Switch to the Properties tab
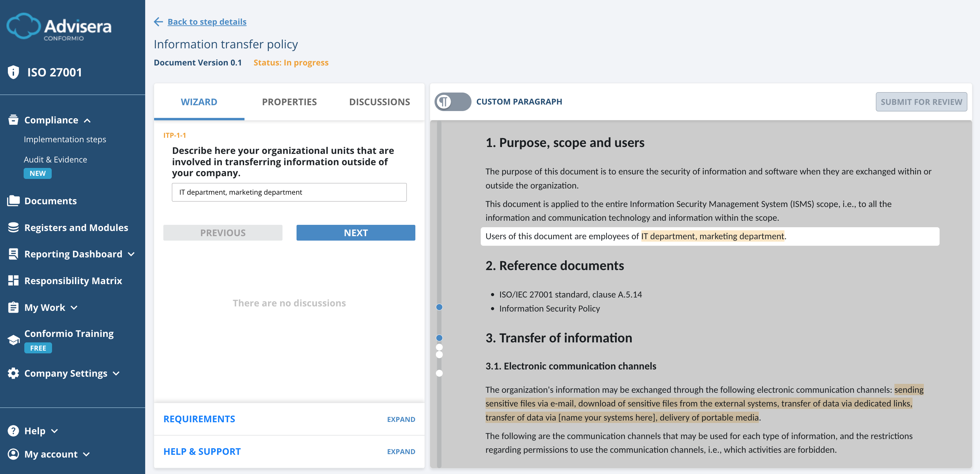 pos(289,102)
